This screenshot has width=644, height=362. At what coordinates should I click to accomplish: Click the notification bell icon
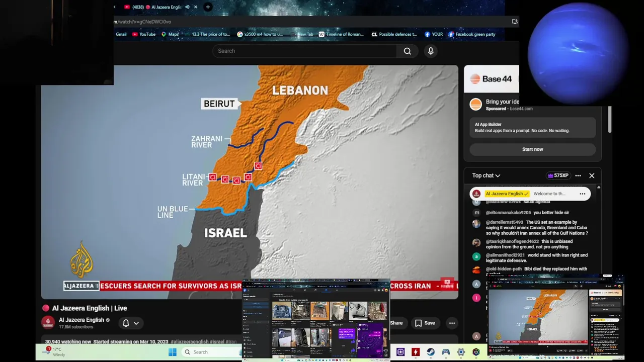tap(126, 323)
